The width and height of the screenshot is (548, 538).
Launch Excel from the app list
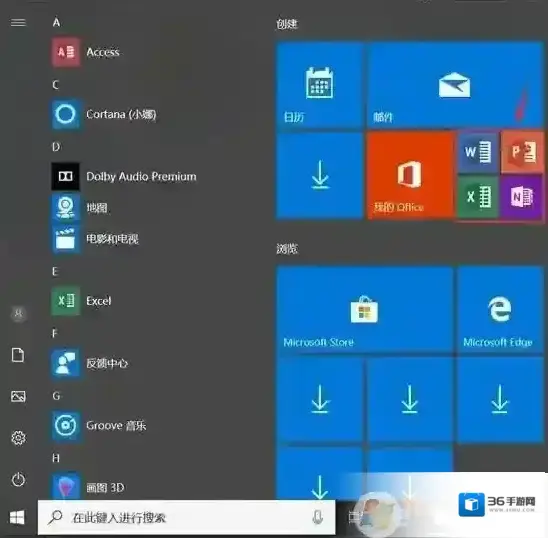[81, 301]
